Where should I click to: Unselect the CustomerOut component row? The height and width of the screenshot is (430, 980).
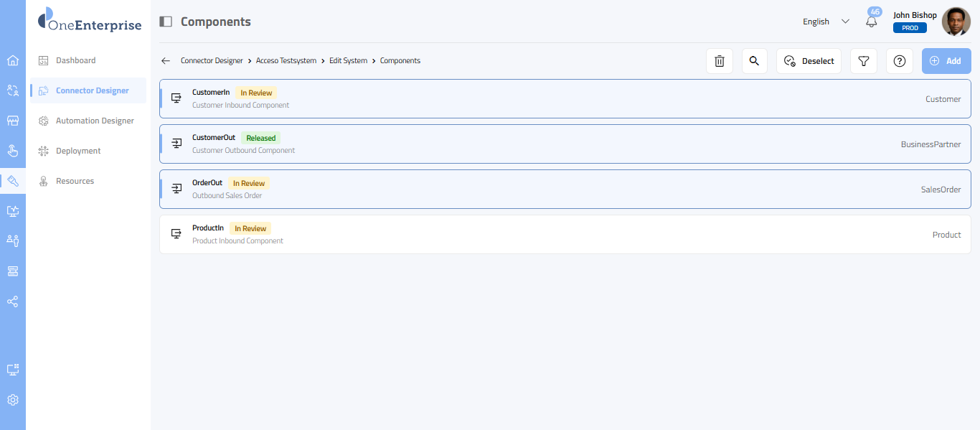tap(565, 144)
